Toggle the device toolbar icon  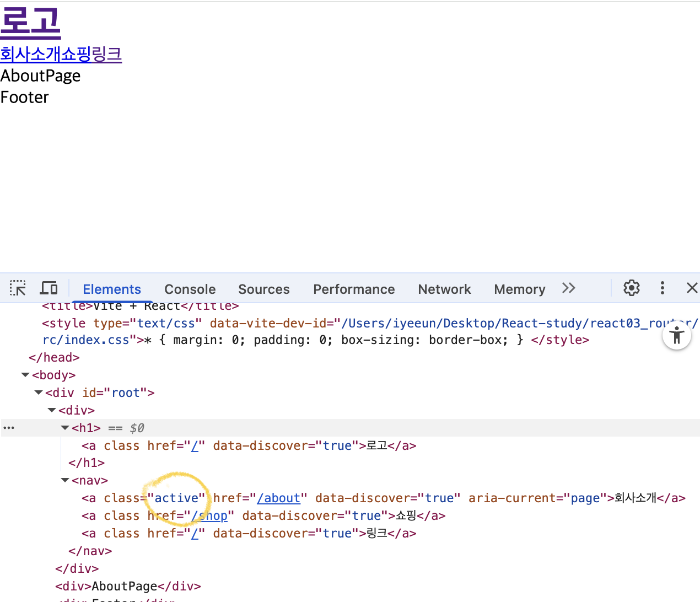[x=49, y=288]
